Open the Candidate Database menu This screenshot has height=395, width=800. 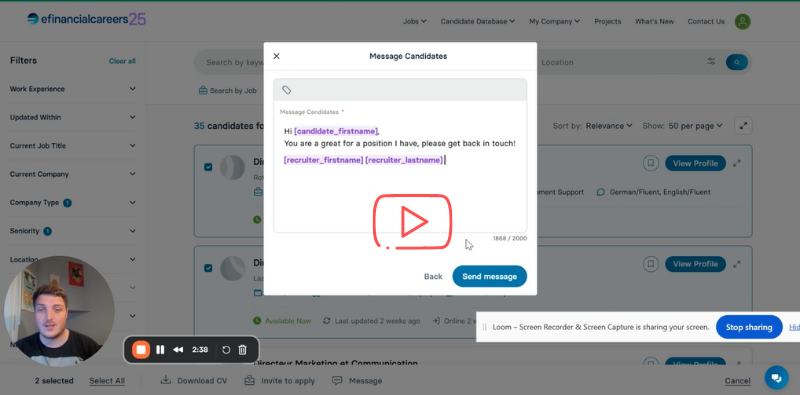[478, 21]
